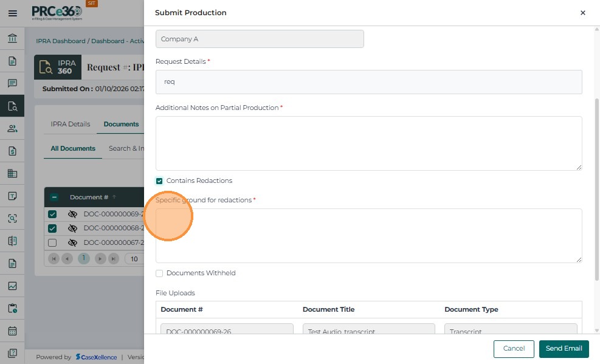Select the All Documents sub-tab
Image resolution: width=600 pixels, height=364 pixels.
click(x=73, y=148)
